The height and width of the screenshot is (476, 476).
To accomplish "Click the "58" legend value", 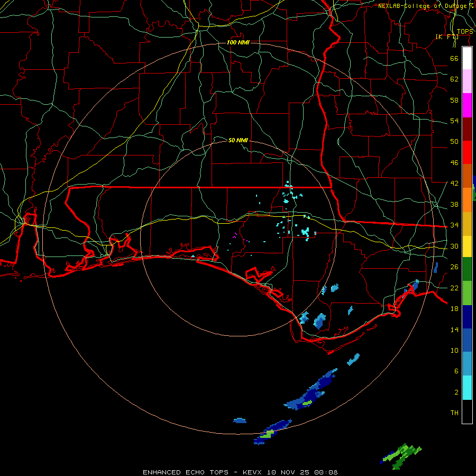I will 454,100.
